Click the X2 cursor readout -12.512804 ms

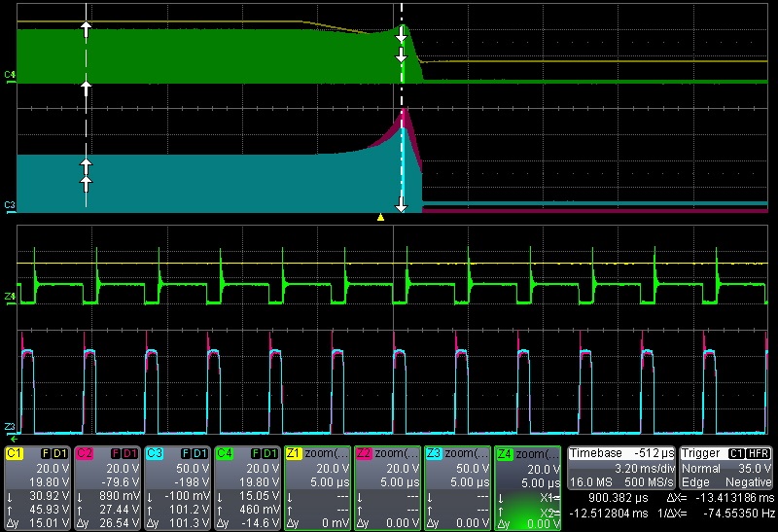(609, 514)
